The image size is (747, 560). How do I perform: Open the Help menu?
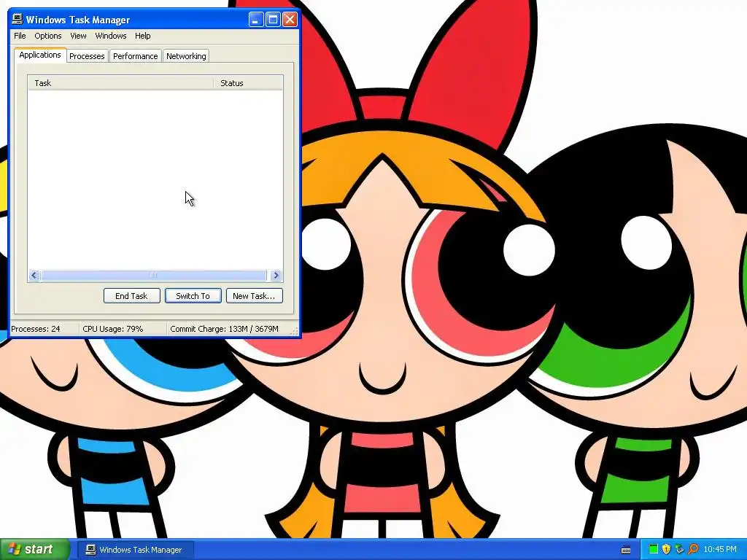click(142, 36)
